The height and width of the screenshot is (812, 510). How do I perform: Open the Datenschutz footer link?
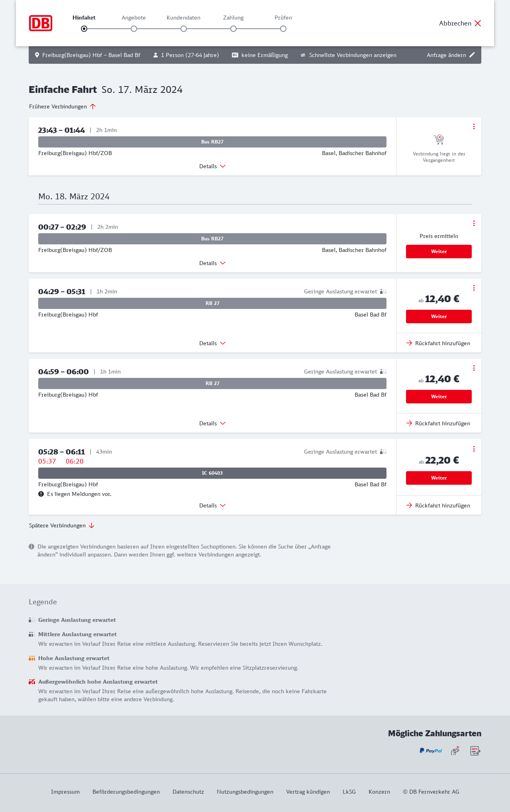pos(188,792)
